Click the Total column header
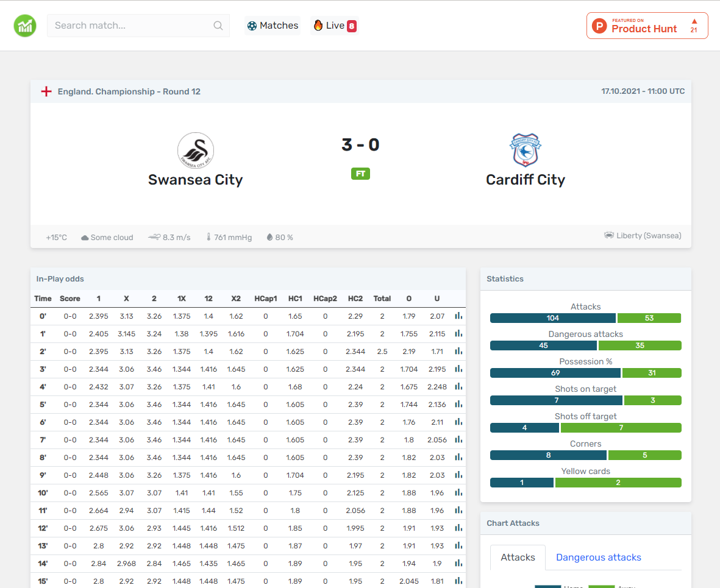Viewport: 720px width, 588px height. 382,299
